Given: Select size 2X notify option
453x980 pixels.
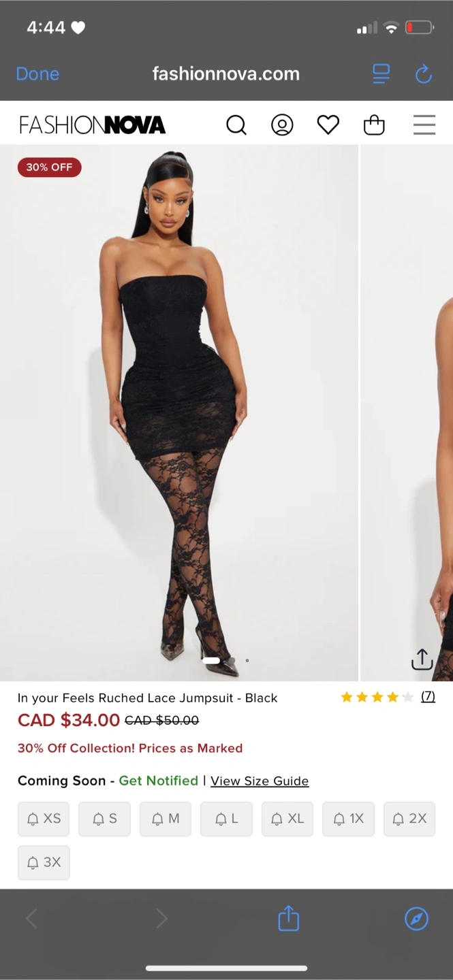Looking at the screenshot, I should [x=409, y=819].
